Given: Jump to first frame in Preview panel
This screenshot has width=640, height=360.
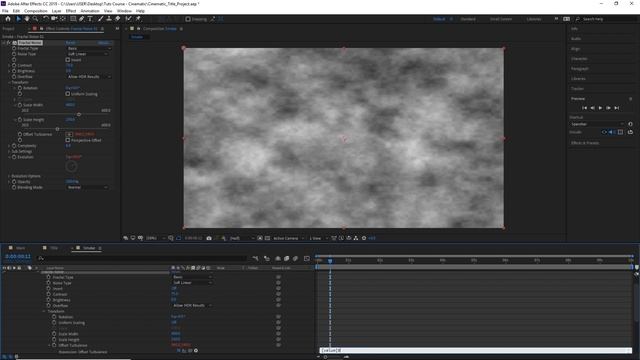Looking at the screenshot, I should [584, 108].
